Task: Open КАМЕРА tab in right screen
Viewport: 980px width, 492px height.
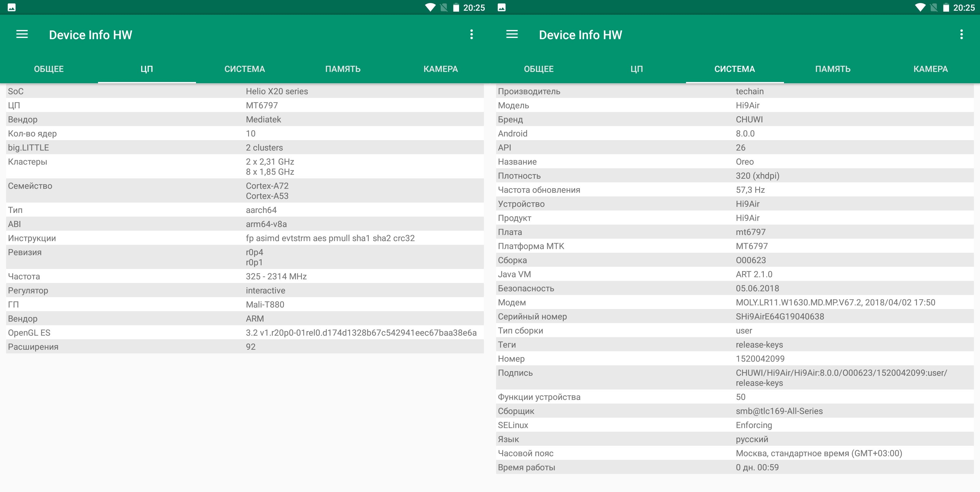Action: (x=931, y=69)
